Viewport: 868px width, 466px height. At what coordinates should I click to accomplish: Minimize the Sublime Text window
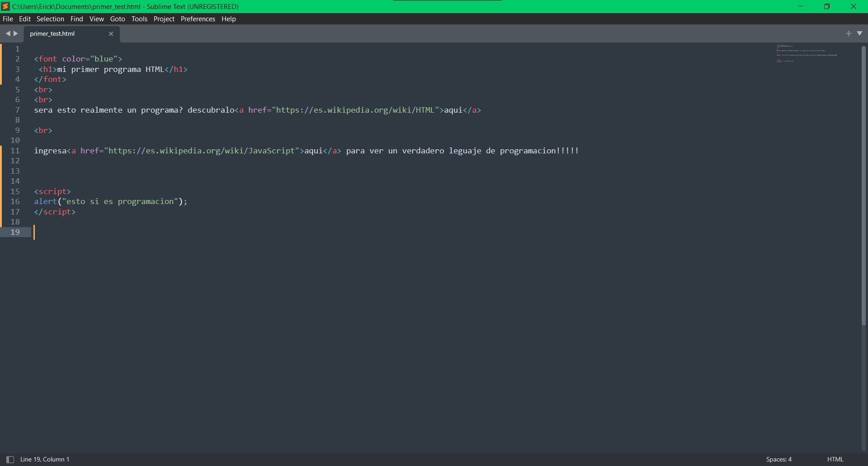801,6
